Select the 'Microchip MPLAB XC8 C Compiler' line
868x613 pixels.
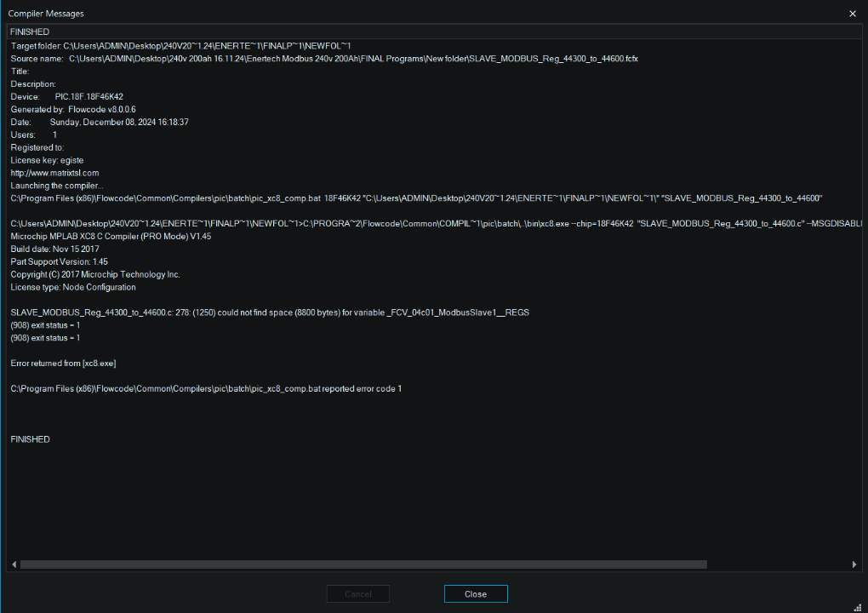(111, 237)
